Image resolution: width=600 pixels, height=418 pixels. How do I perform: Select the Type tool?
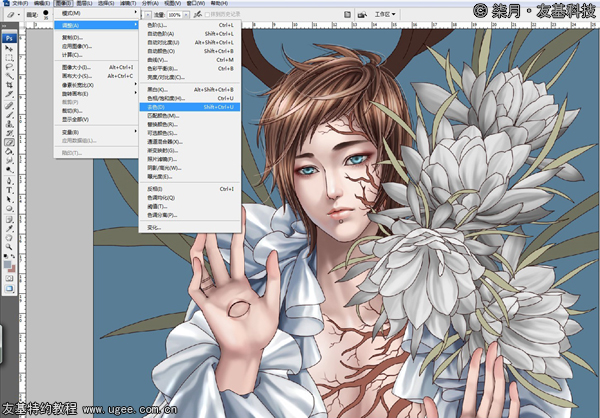click(9, 190)
